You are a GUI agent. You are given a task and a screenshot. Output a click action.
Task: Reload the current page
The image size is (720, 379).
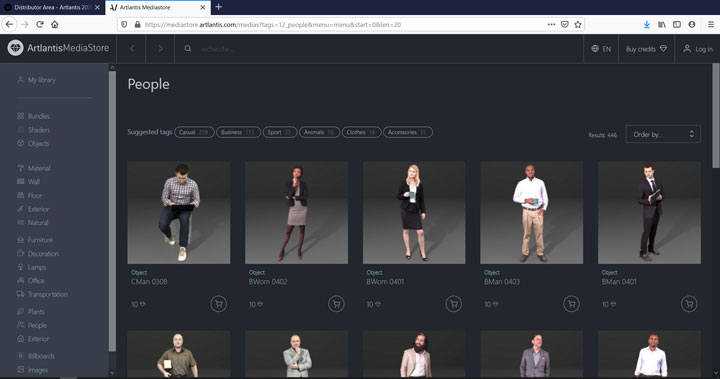pos(40,24)
